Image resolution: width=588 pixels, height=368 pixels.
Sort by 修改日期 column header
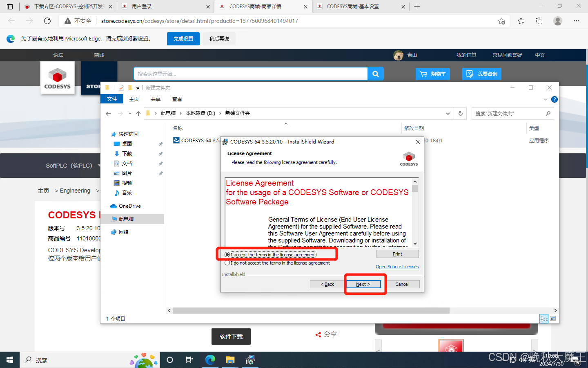(x=414, y=128)
